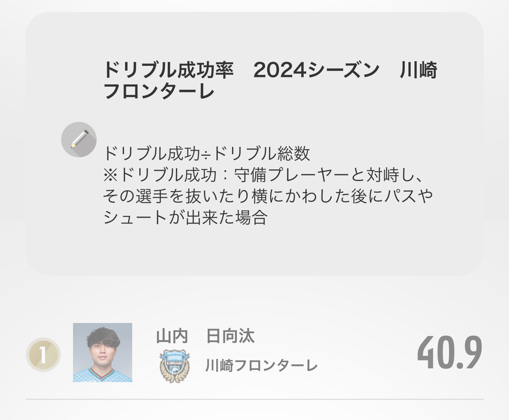Screen dimensions: 509x420
Task: Click 川崎 at end of heading line
Action: [419, 70]
